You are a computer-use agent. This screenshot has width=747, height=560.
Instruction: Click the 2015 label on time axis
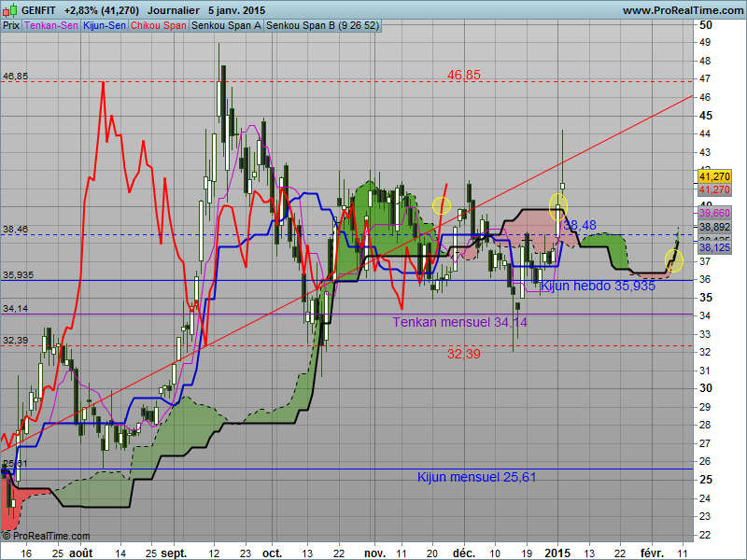point(557,553)
